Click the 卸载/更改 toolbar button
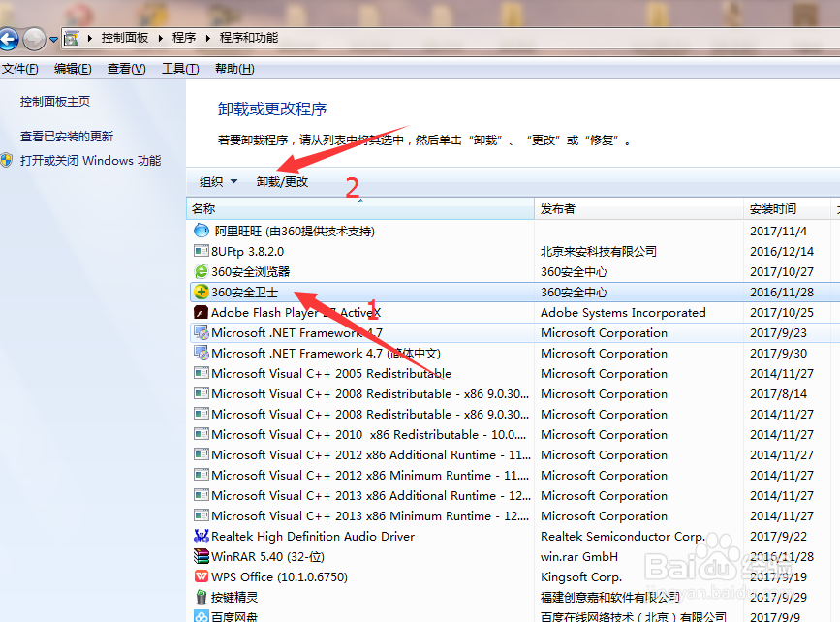 click(282, 181)
